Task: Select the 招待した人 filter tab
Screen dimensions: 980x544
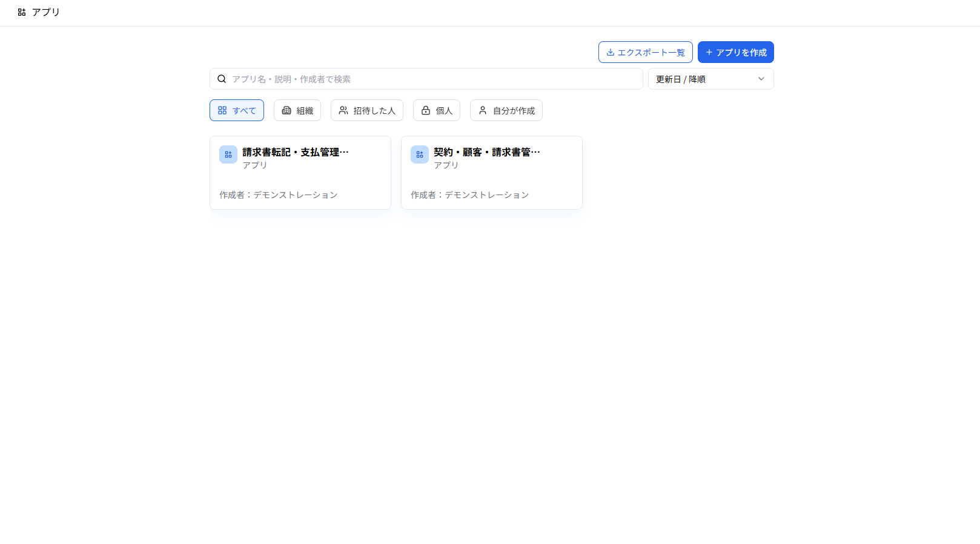Action: pyautogui.click(x=367, y=110)
